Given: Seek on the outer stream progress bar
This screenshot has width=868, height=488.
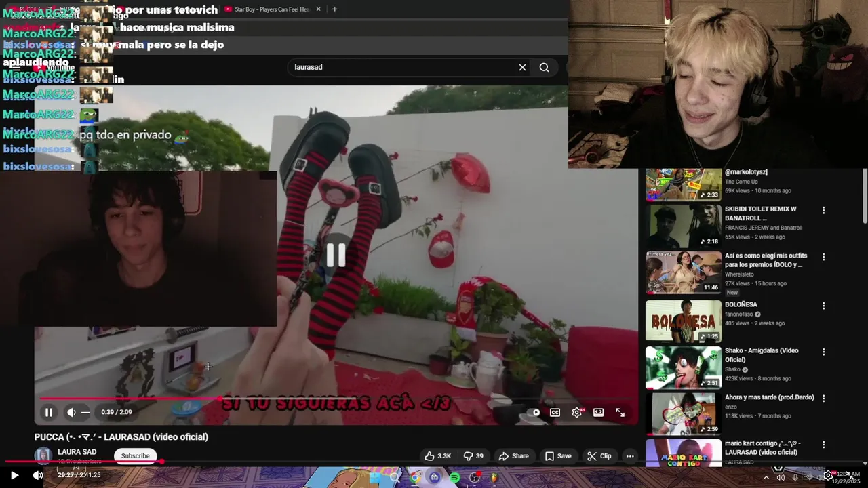Looking at the screenshot, I should click(434, 462).
